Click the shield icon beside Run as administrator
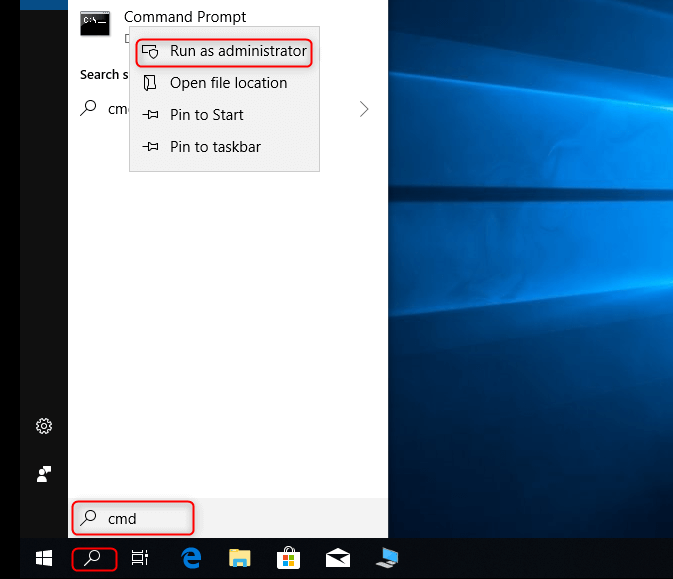673x579 pixels. 150,52
